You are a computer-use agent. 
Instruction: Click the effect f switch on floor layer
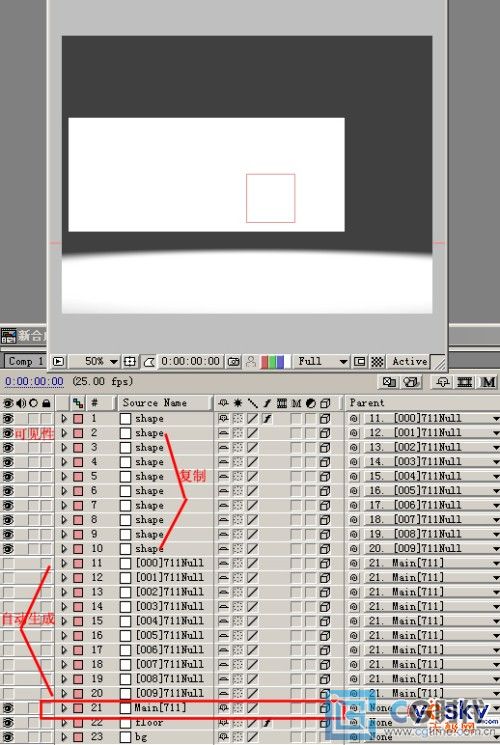(268, 723)
